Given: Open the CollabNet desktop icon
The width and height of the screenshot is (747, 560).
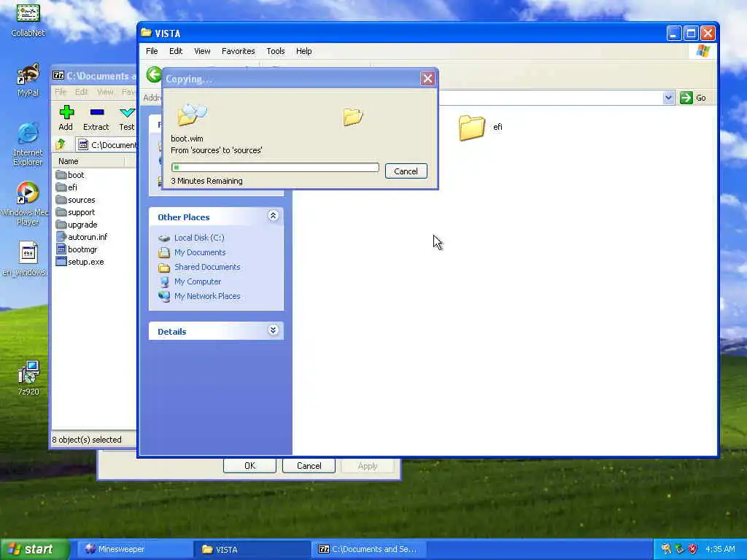Looking at the screenshot, I should [x=28, y=19].
